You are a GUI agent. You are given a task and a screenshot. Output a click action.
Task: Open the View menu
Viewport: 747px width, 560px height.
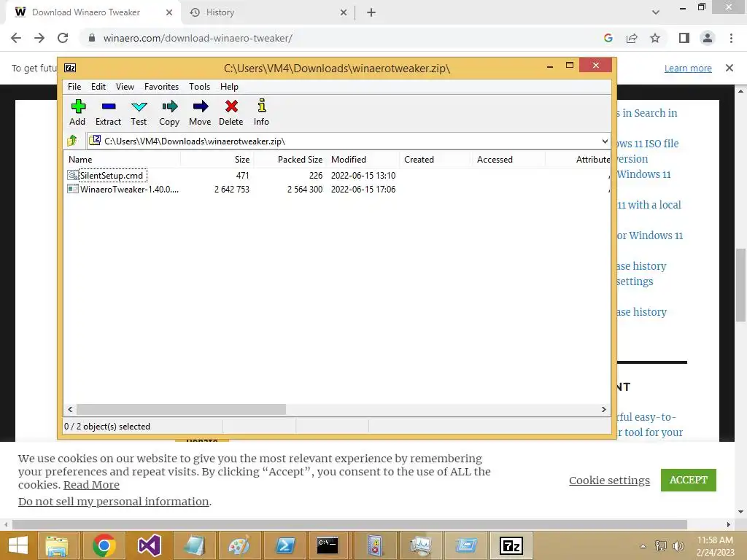[x=125, y=87]
